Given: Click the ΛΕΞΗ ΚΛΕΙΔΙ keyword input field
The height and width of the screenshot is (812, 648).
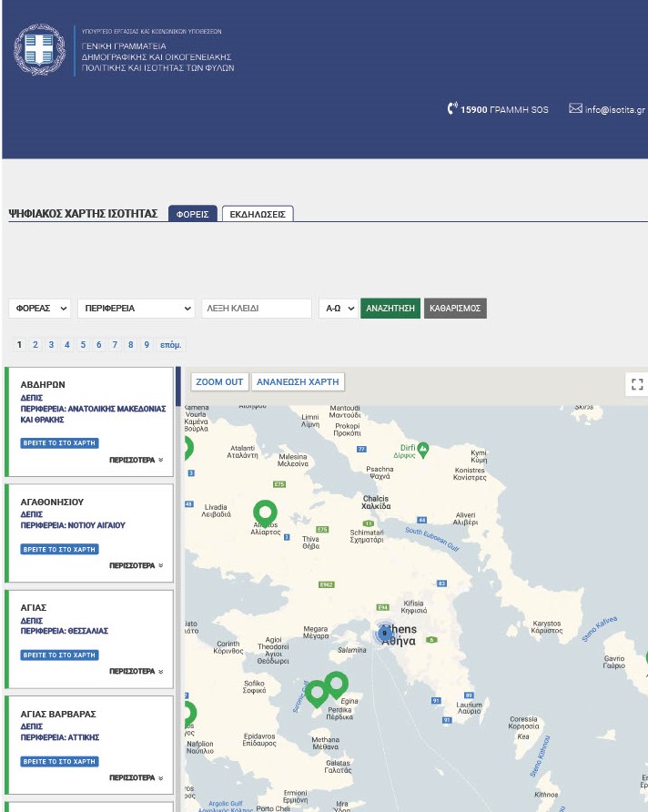Looking at the screenshot, I should coord(257,309).
